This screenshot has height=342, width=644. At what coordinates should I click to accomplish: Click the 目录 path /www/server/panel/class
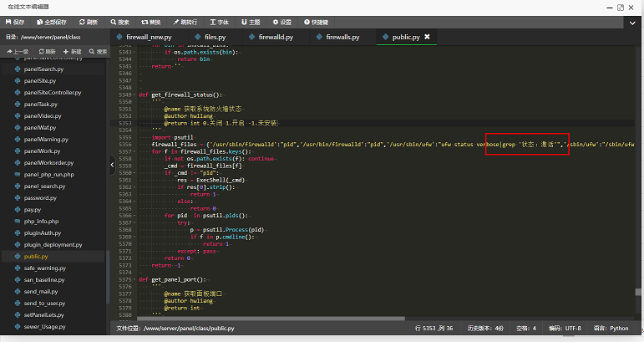(43, 37)
